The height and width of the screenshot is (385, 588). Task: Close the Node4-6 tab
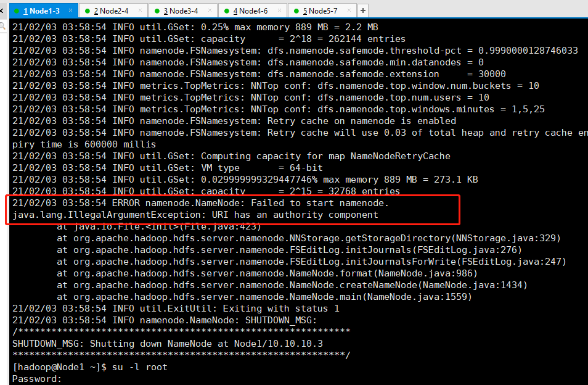[x=279, y=10]
